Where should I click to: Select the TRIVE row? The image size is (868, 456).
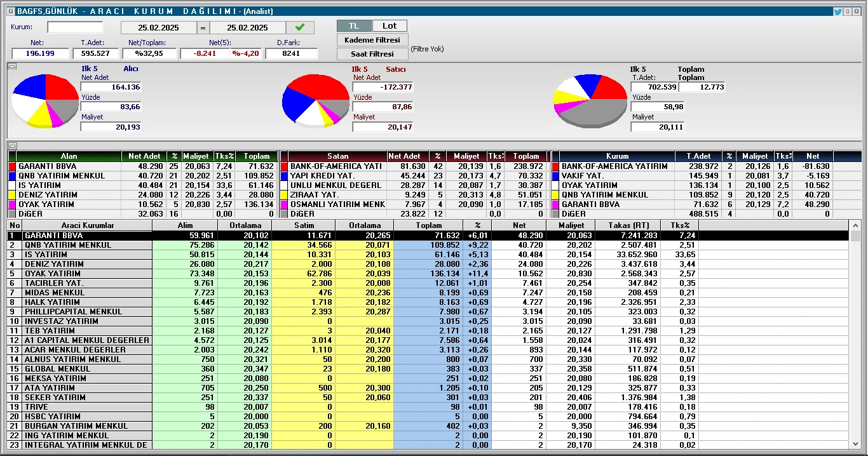(x=429, y=407)
